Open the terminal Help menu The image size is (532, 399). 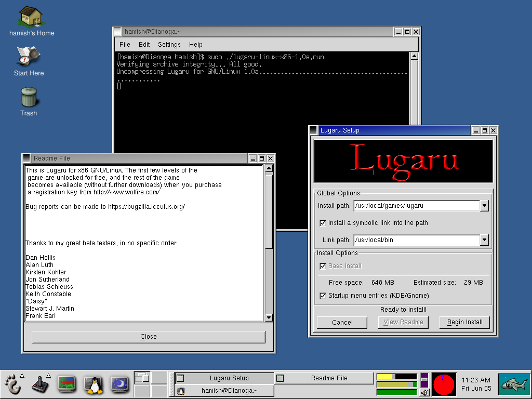[196, 45]
